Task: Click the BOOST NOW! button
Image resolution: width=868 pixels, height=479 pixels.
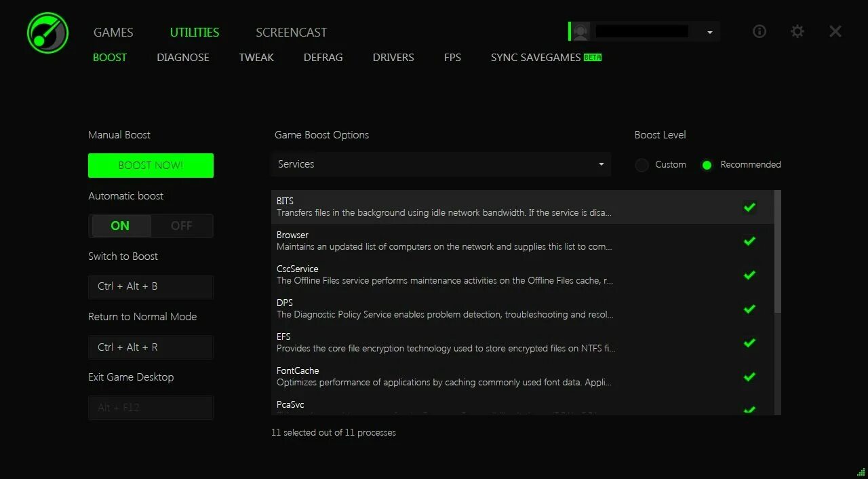Action: pyautogui.click(x=151, y=166)
